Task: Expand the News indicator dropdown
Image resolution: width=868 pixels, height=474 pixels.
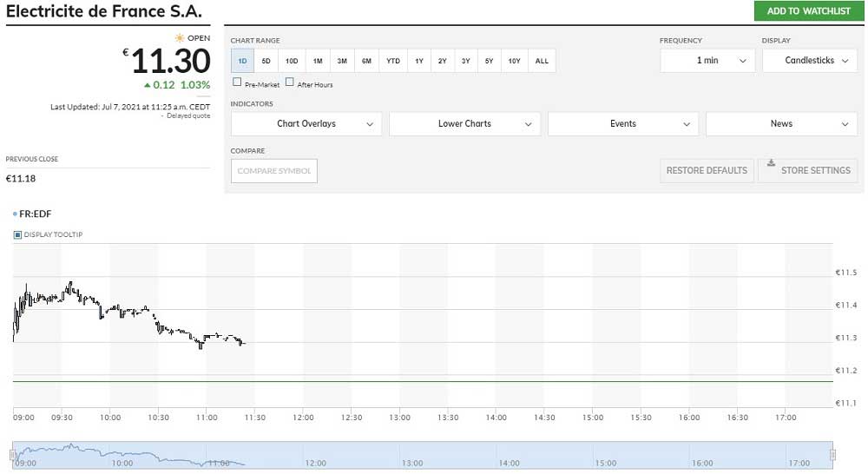Action: (x=781, y=124)
